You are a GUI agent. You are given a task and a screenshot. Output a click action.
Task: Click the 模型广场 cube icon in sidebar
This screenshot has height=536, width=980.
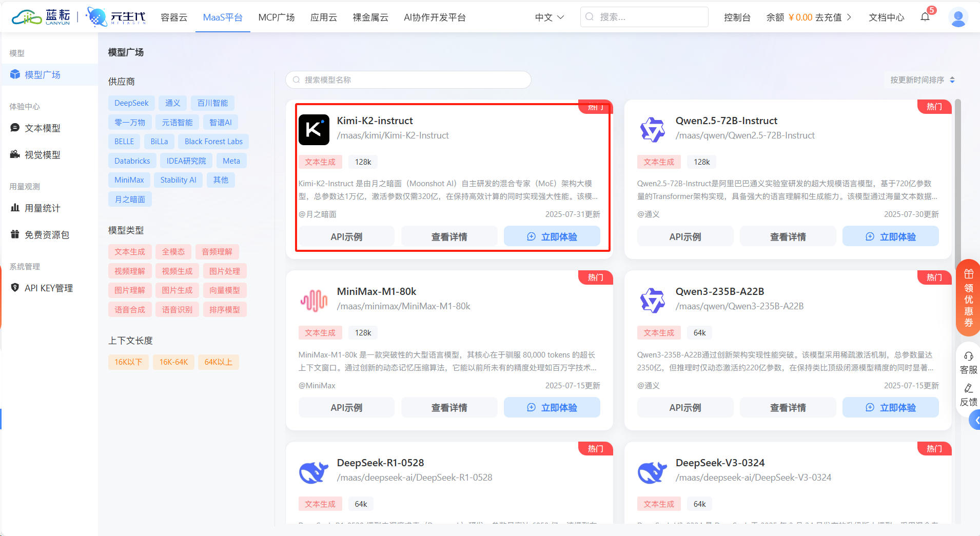[x=15, y=74]
